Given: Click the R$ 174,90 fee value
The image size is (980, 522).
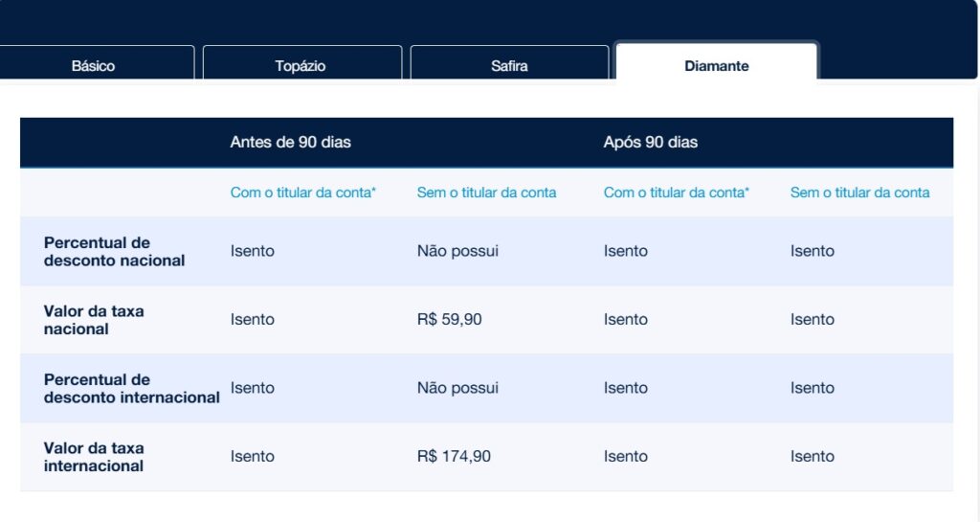Looking at the screenshot, I should pyautogui.click(x=454, y=457).
